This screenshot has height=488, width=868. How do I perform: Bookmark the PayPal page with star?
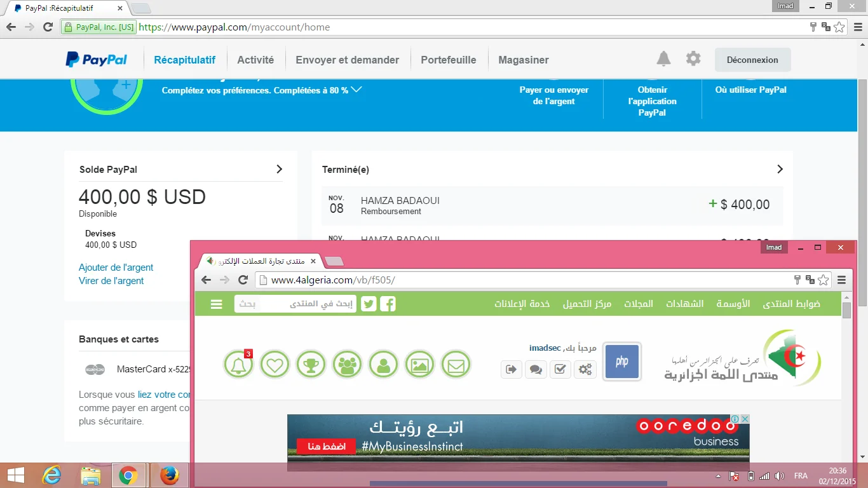(x=839, y=27)
